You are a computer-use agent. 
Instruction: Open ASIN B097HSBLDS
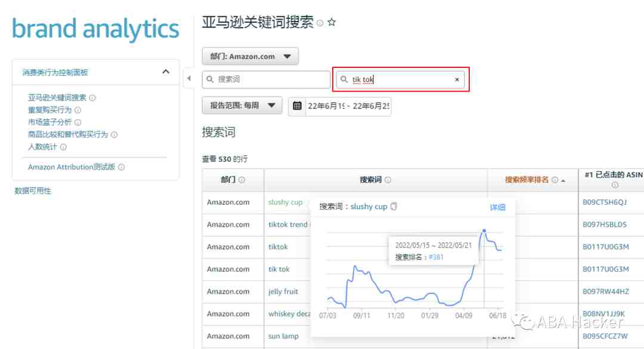[x=605, y=225]
